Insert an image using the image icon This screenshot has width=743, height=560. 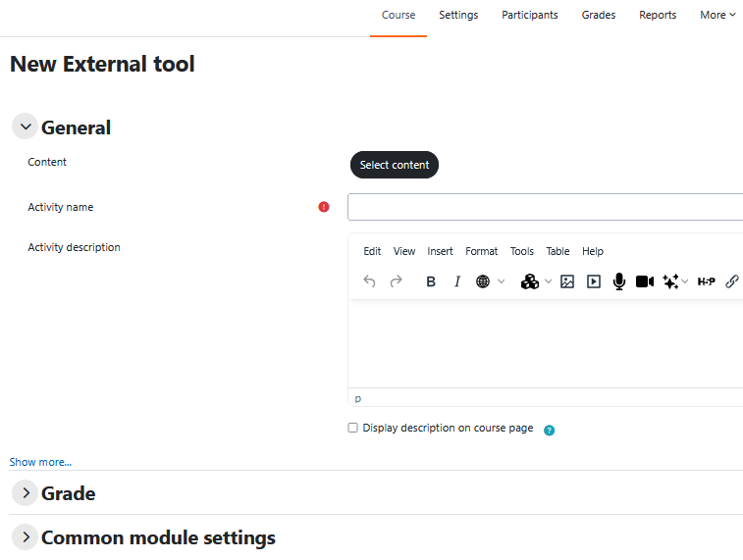[x=567, y=281]
